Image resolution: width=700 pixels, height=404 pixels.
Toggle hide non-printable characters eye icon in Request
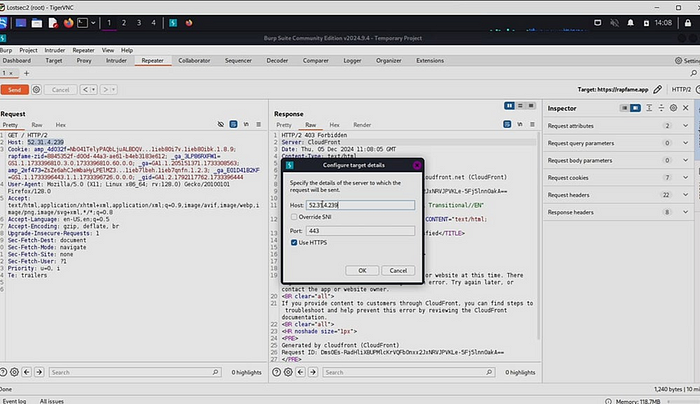pos(221,125)
